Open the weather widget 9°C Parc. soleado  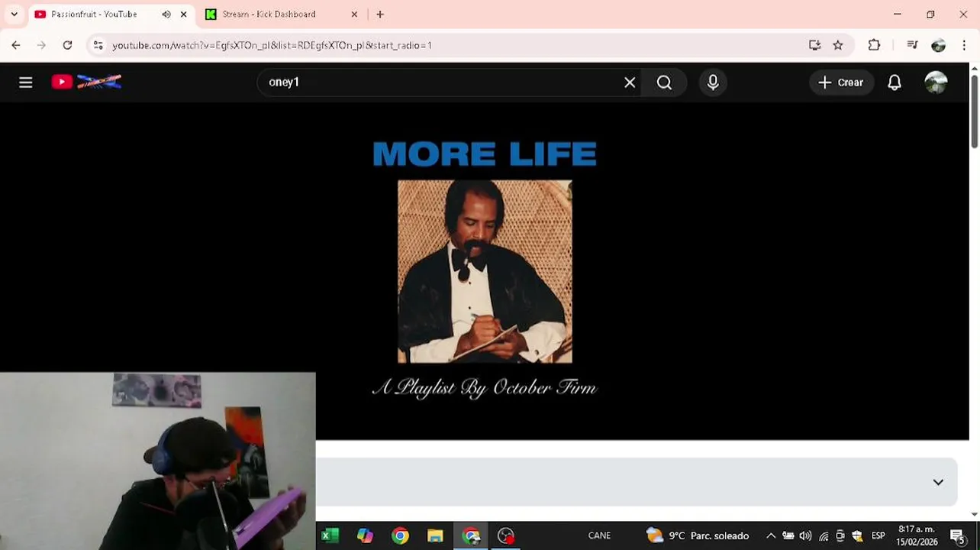698,535
